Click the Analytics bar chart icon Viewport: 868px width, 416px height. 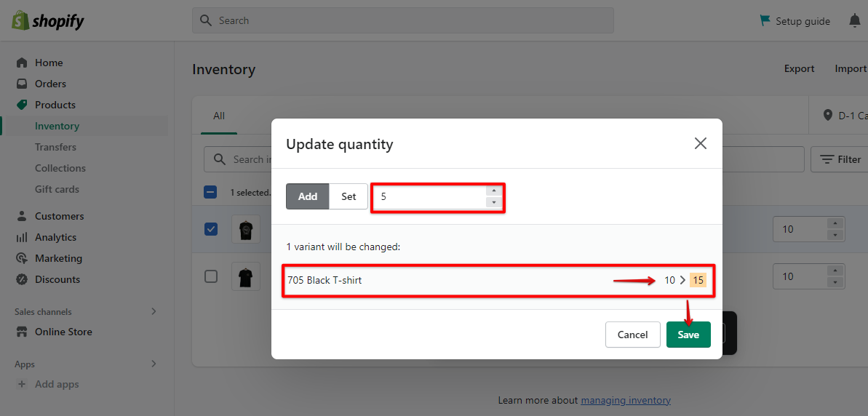point(22,237)
